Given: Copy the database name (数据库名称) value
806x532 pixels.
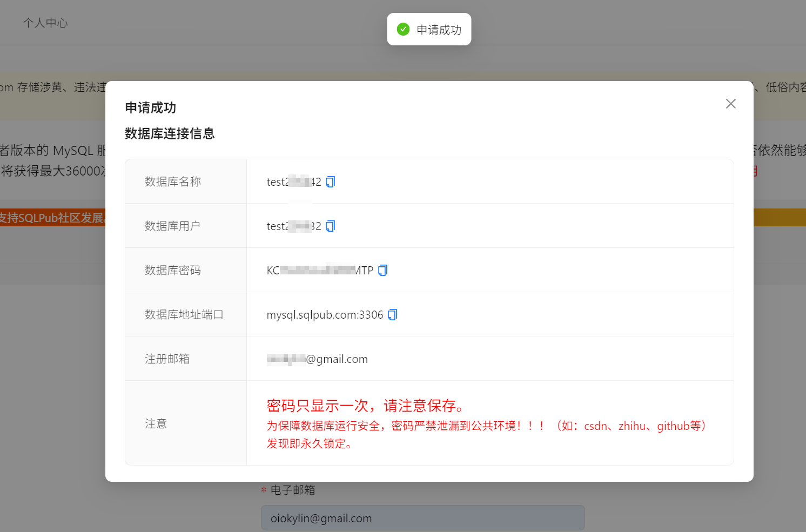Looking at the screenshot, I should tap(330, 182).
